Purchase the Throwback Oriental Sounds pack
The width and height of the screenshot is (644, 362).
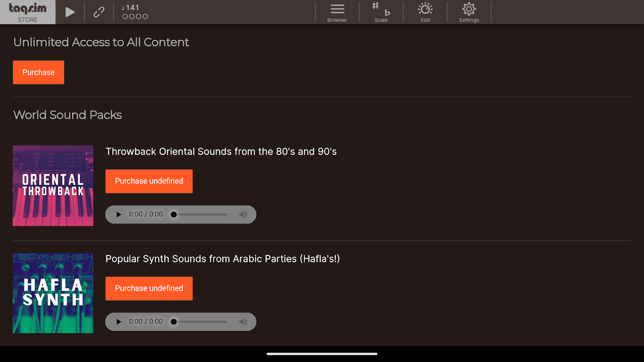tap(149, 181)
